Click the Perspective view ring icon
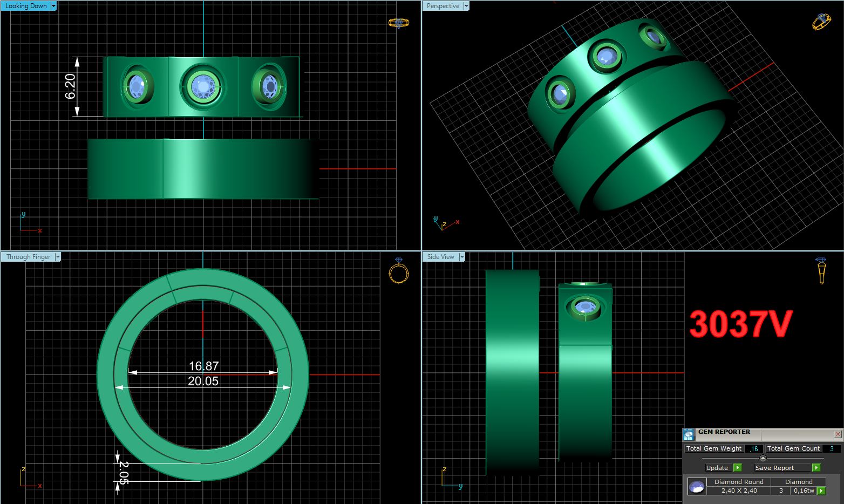 (821, 22)
